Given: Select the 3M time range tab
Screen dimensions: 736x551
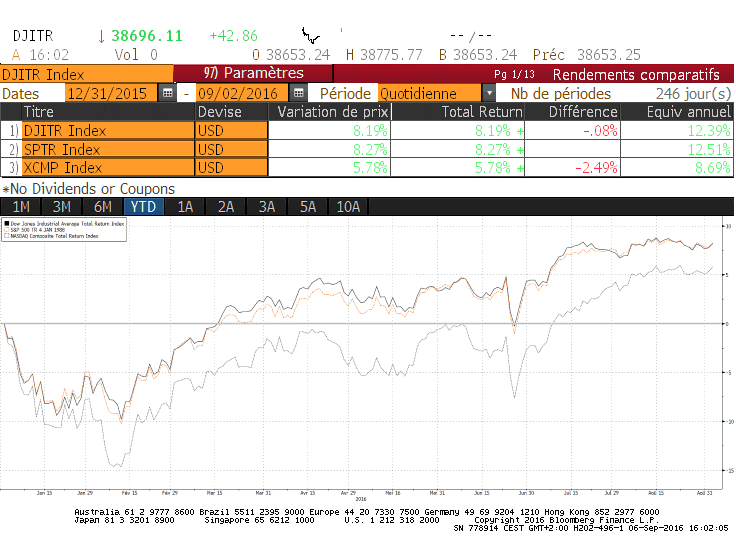Looking at the screenshot, I should [x=61, y=207].
